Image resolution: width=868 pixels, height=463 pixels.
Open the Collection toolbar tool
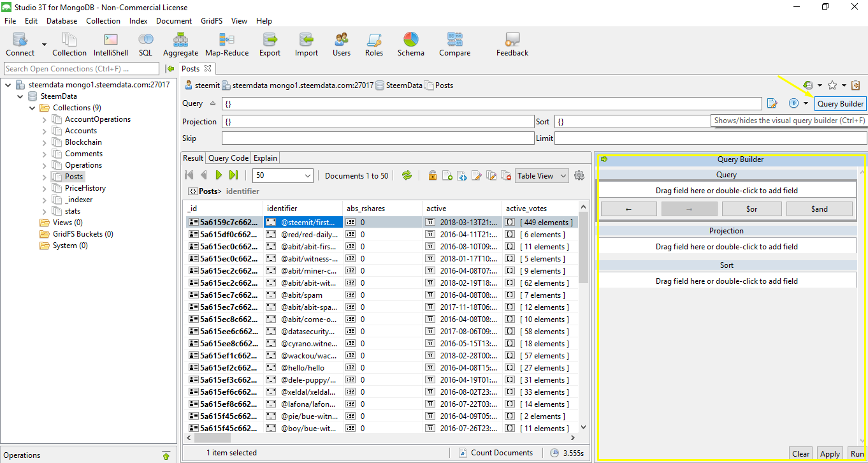[69, 44]
